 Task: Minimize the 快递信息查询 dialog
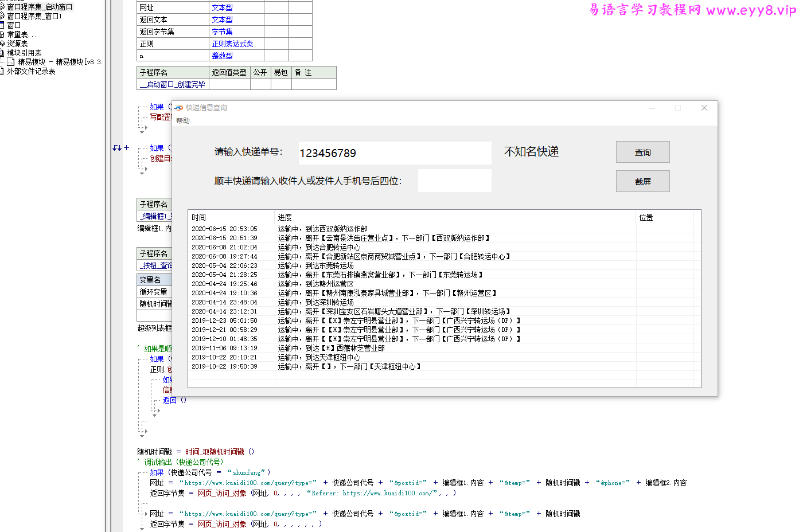[652, 108]
